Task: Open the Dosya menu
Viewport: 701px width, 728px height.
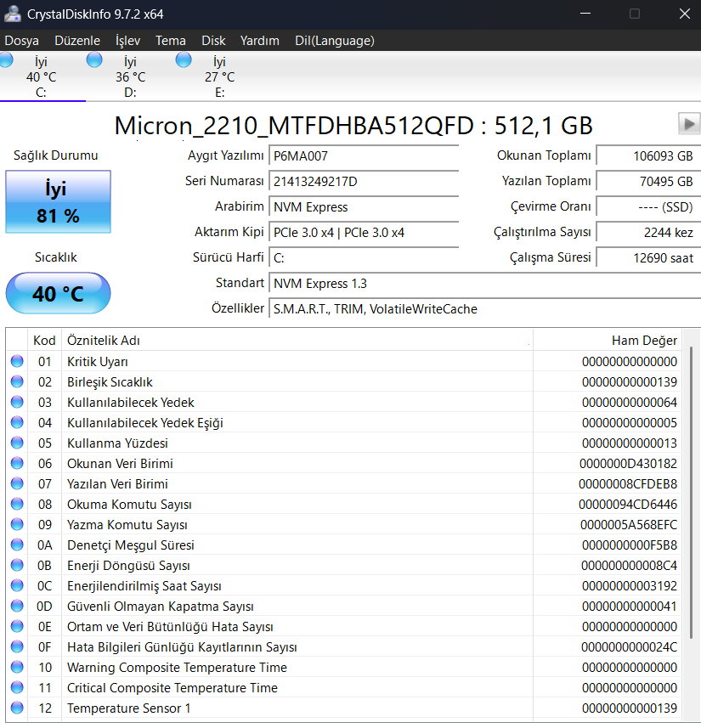Action: click(21, 41)
